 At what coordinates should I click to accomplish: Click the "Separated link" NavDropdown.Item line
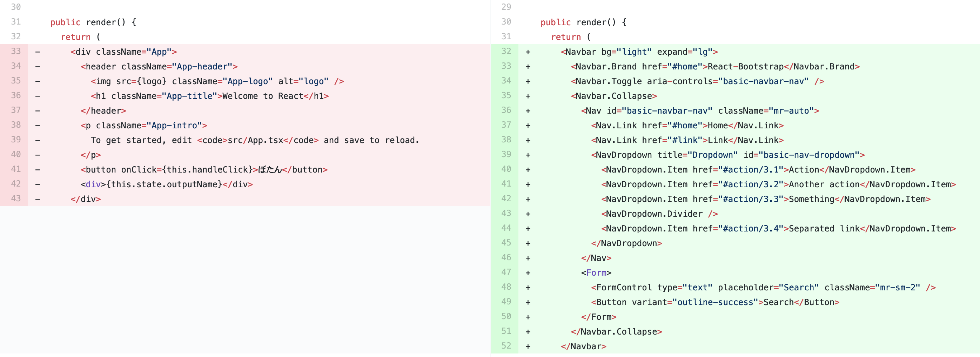pos(778,229)
